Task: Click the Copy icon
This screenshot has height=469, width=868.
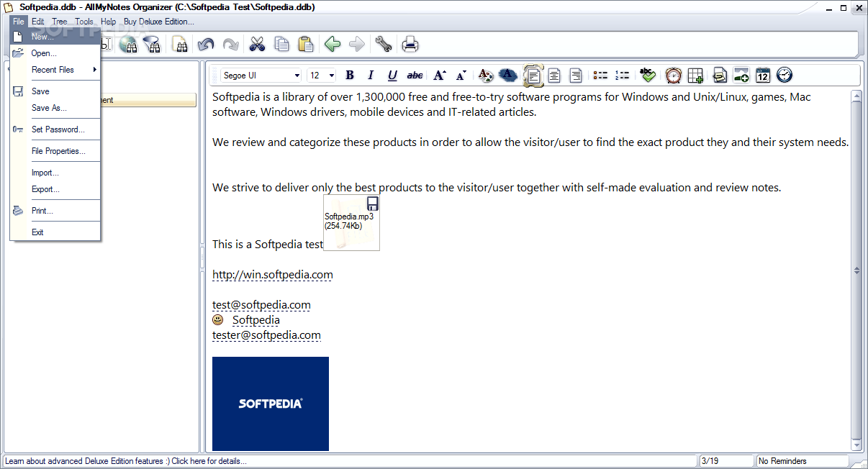Action: (x=281, y=45)
